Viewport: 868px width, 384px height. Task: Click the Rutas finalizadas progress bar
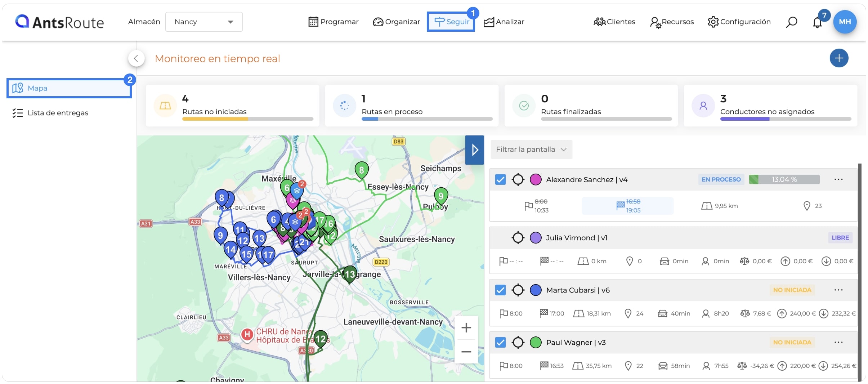606,119
